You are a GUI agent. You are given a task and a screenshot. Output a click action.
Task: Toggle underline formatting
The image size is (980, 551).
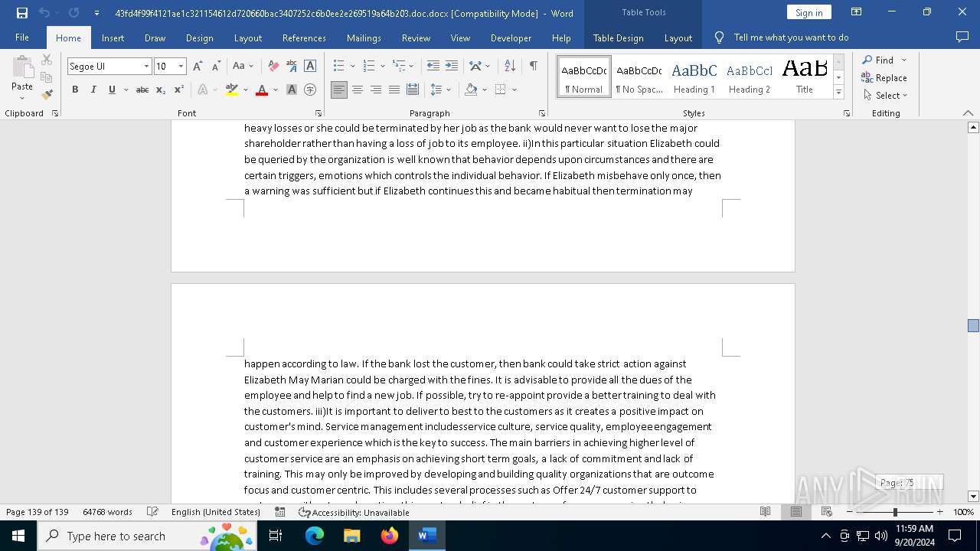[112, 90]
